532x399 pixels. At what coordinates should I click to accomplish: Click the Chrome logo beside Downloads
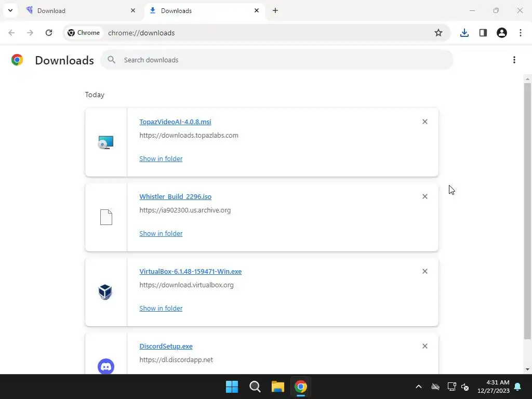coord(17,60)
